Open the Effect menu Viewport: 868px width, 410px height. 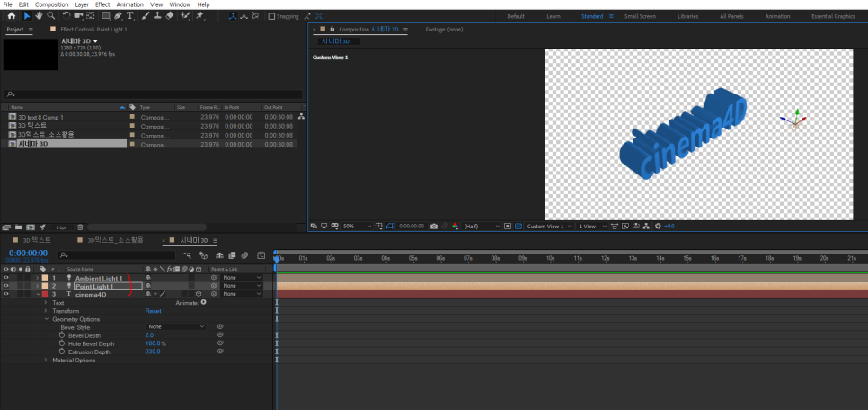click(102, 4)
